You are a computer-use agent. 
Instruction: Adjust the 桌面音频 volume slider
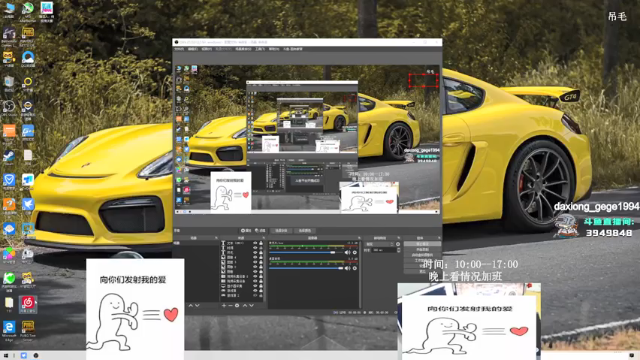306,268
